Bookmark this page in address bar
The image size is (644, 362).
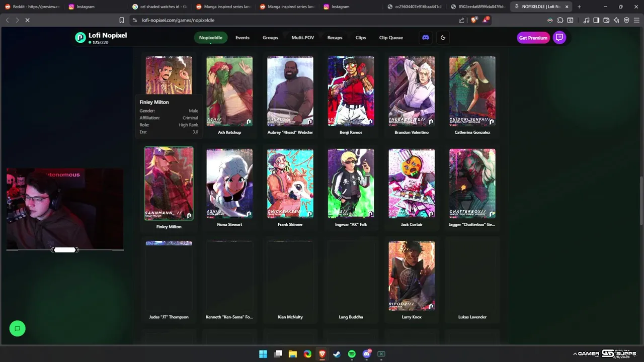tap(121, 20)
